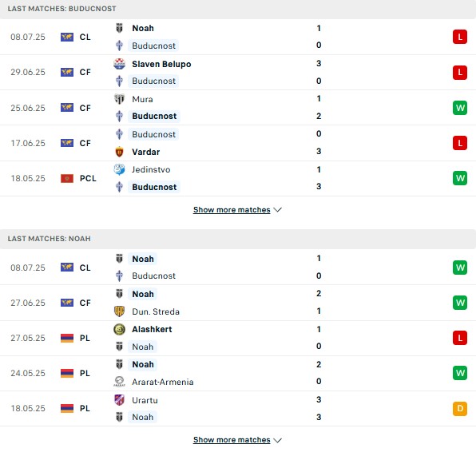This screenshot has width=476, height=456.
Task: Click the green W badge for Mura match
Action: point(460,108)
